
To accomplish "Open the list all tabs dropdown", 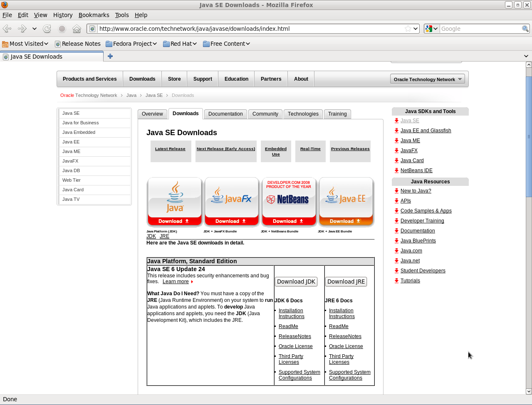I will pos(526,56).
